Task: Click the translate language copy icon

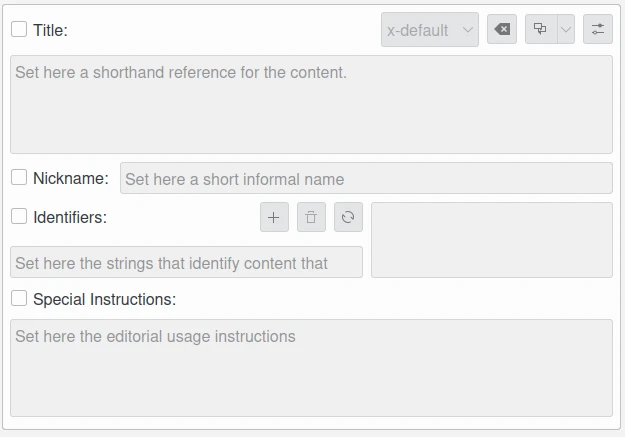Action: coord(541,29)
